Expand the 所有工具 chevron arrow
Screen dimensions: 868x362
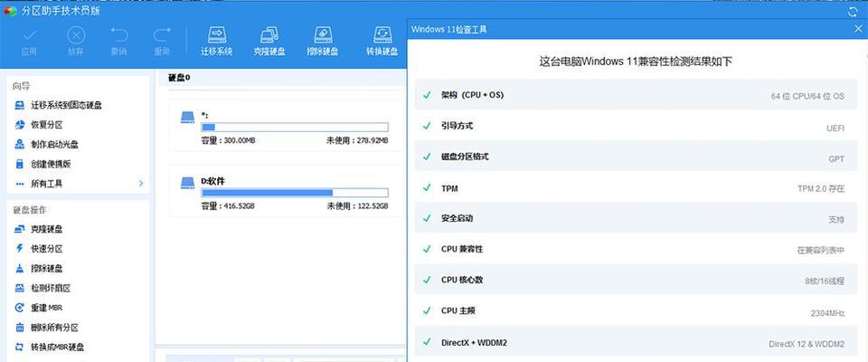tap(141, 184)
